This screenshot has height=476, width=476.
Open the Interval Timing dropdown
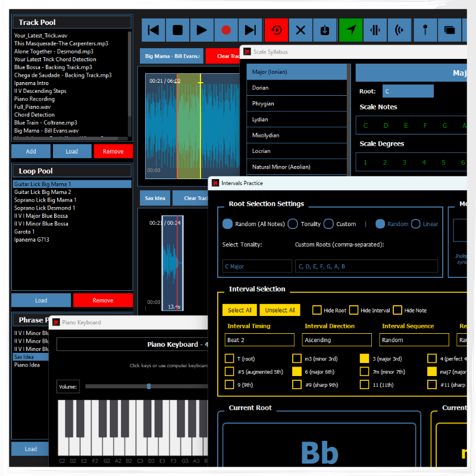tap(259, 340)
